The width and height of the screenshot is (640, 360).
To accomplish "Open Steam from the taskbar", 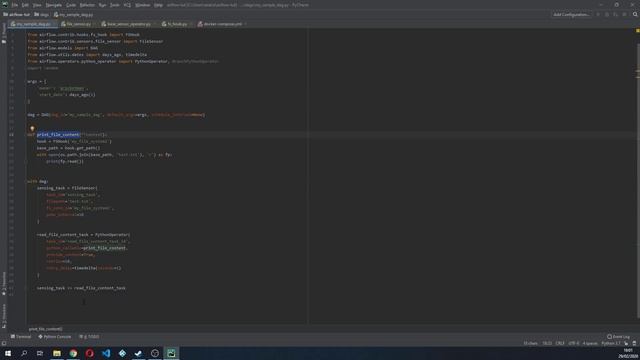I will (138, 353).
